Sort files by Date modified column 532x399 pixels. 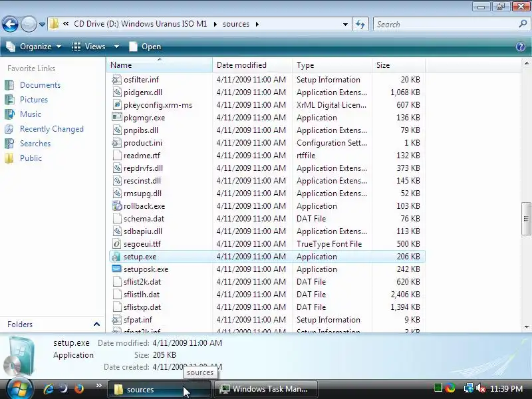[252, 65]
